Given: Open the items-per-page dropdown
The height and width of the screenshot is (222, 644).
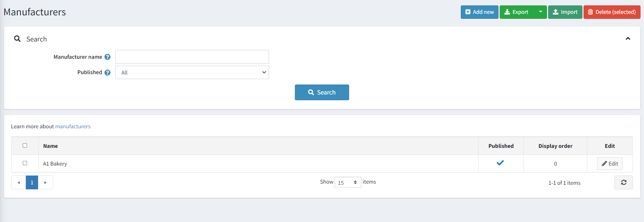Looking at the screenshot, I should coord(348,182).
